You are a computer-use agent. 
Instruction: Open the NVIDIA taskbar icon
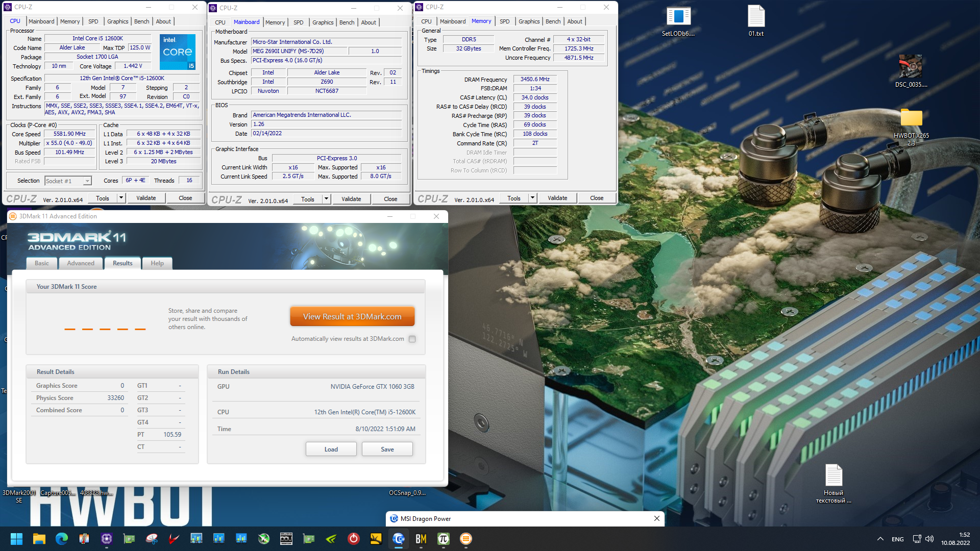coord(331,539)
